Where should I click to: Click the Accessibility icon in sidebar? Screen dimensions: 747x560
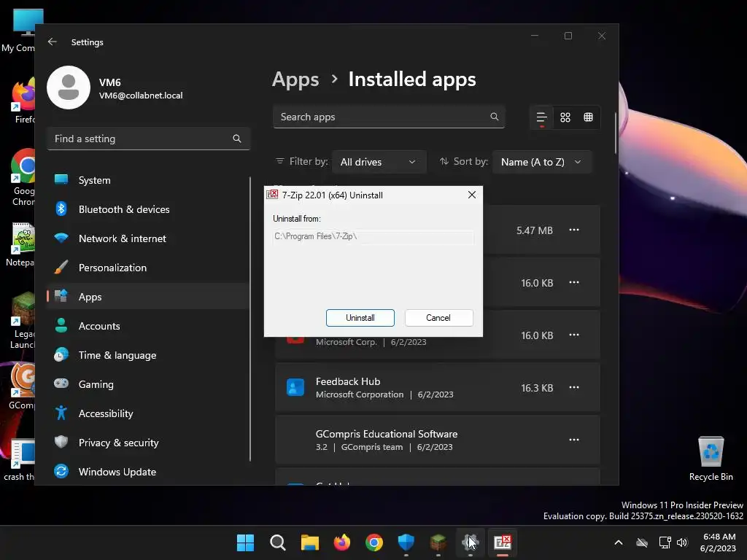pos(61,413)
